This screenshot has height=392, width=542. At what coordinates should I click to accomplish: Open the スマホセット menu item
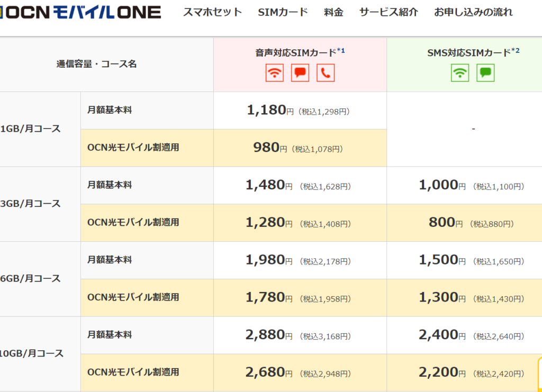coord(213,12)
